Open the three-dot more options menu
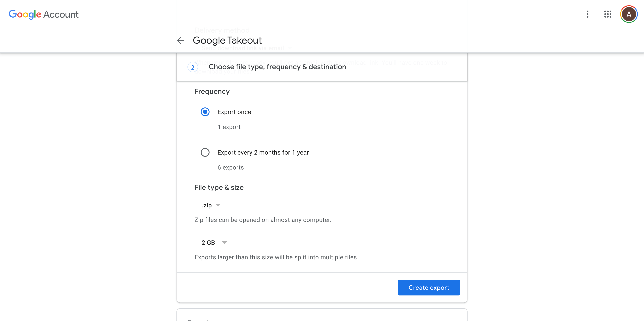Image resolution: width=644 pixels, height=321 pixels. [587, 14]
